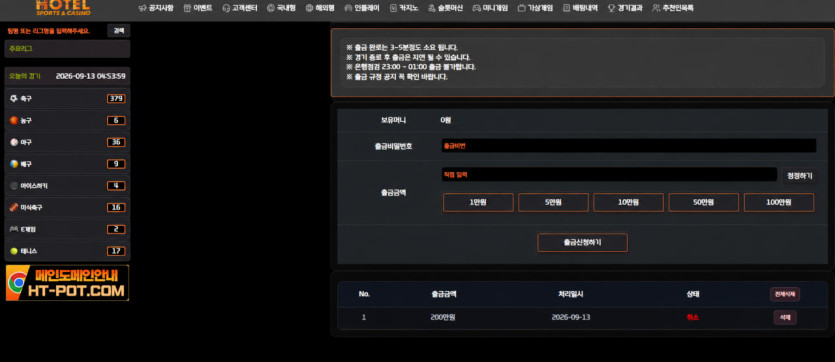
Task: Select the 배구 volleyball icon
Action: pos(14,164)
